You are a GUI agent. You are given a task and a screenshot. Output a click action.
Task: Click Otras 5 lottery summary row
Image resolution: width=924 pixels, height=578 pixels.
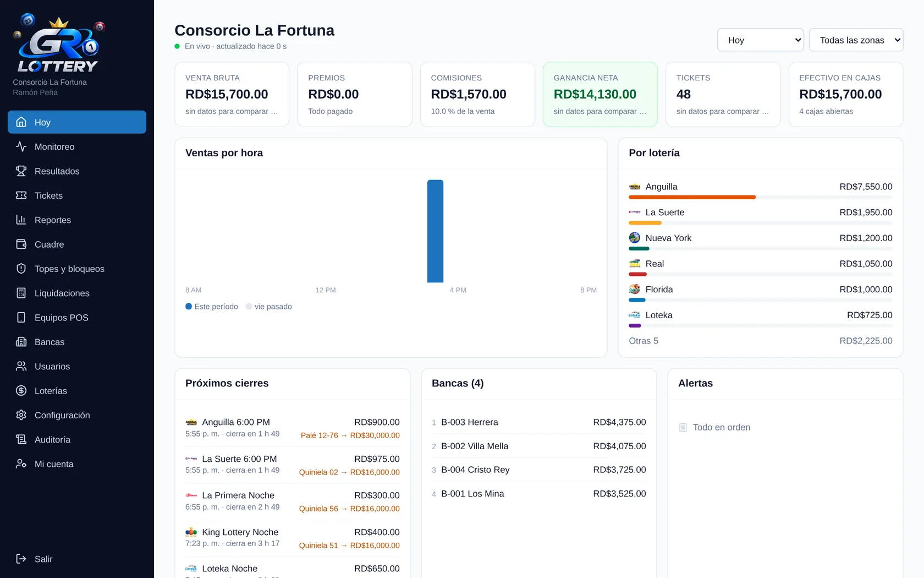click(x=761, y=341)
